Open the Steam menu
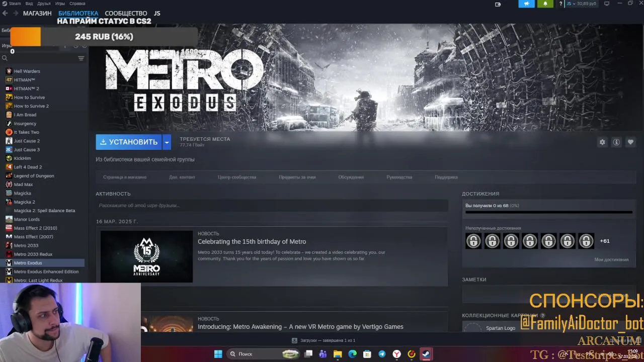 [12, 4]
